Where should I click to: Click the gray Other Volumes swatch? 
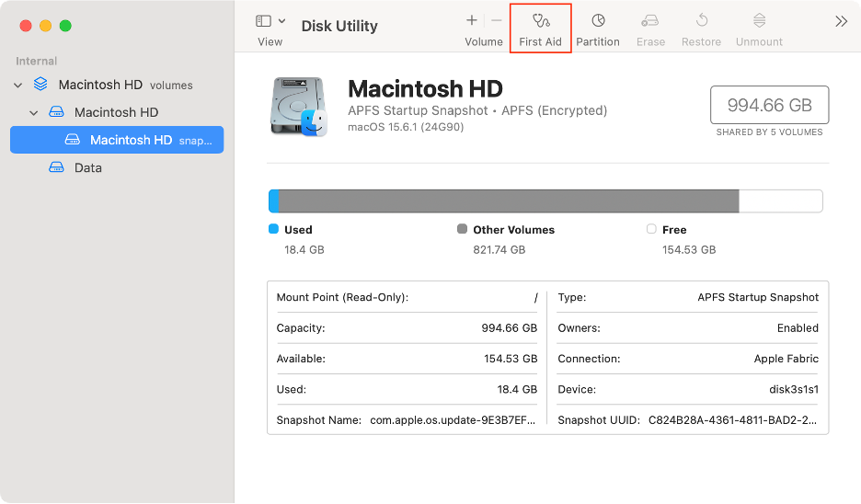[463, 229]
